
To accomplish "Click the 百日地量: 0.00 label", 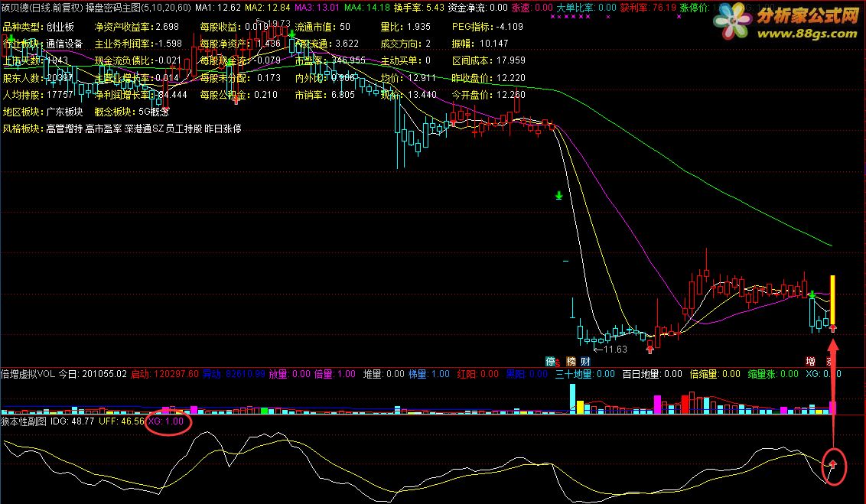I will 653,374.
